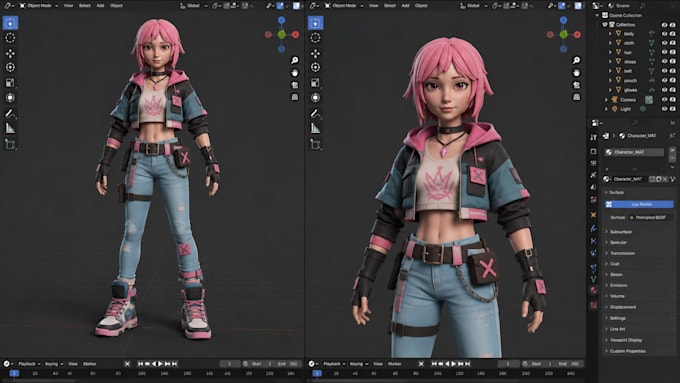680x383 pixels.
Task: Toggle visibility eye of the belt object
Action: coord(664,71)
